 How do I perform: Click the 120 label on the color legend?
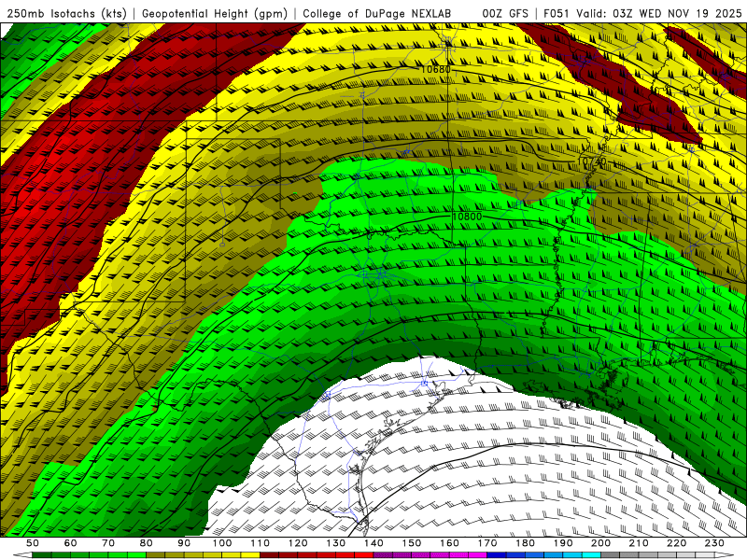(x=298, y=543)
